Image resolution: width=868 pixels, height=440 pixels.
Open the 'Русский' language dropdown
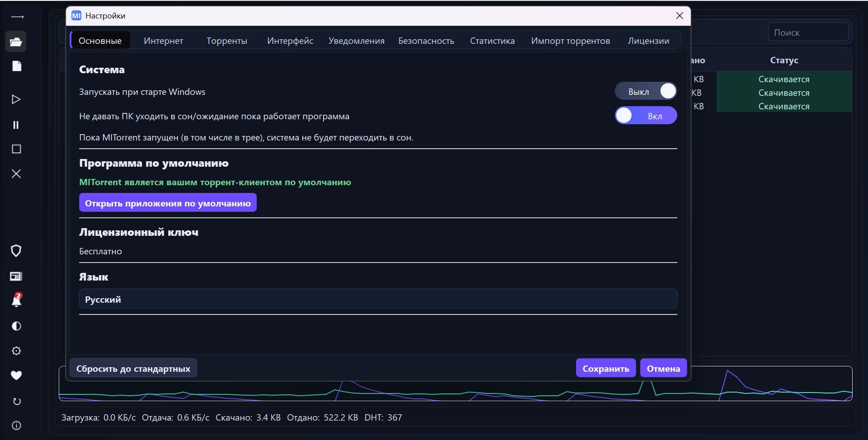pyautogui.click(x=378, y=299)
